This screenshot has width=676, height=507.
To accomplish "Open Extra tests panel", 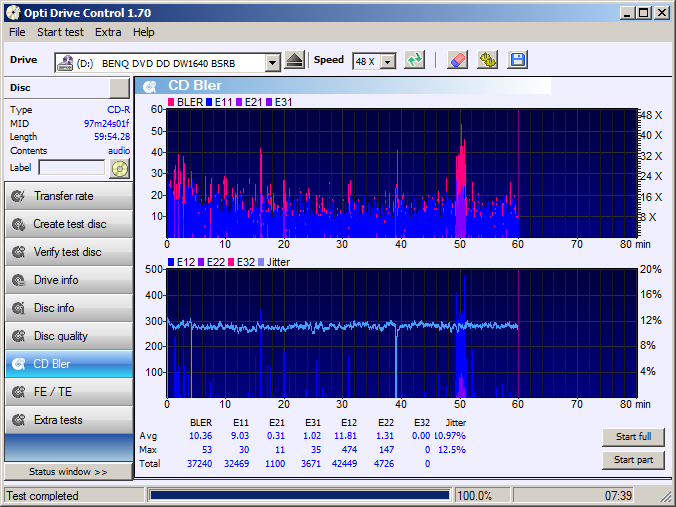I will pyautogui.click(x=69, y=420).
